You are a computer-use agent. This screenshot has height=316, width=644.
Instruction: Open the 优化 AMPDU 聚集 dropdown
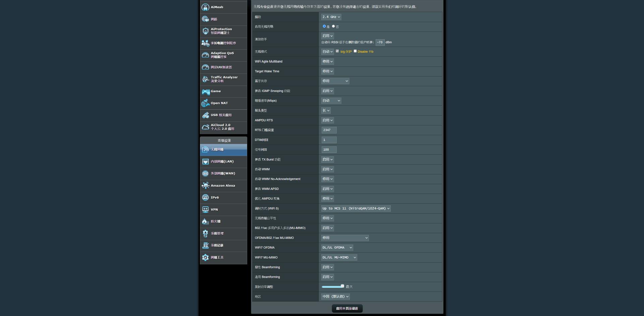[328, 199]
